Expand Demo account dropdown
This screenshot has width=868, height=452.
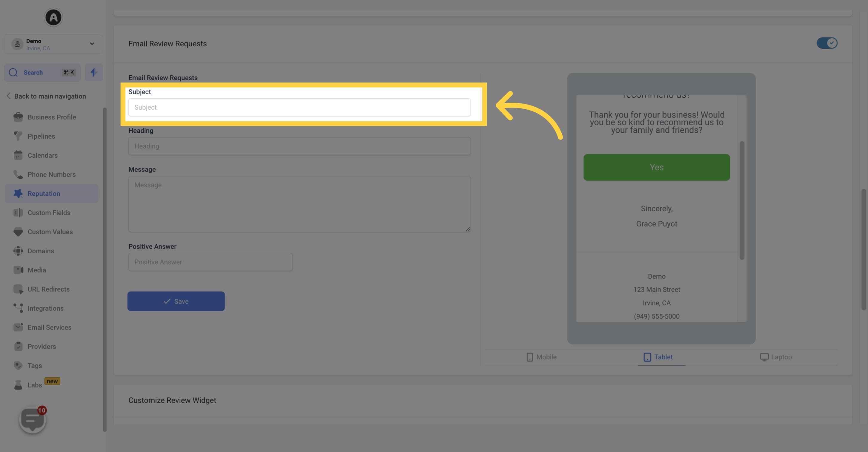[92, 44]
